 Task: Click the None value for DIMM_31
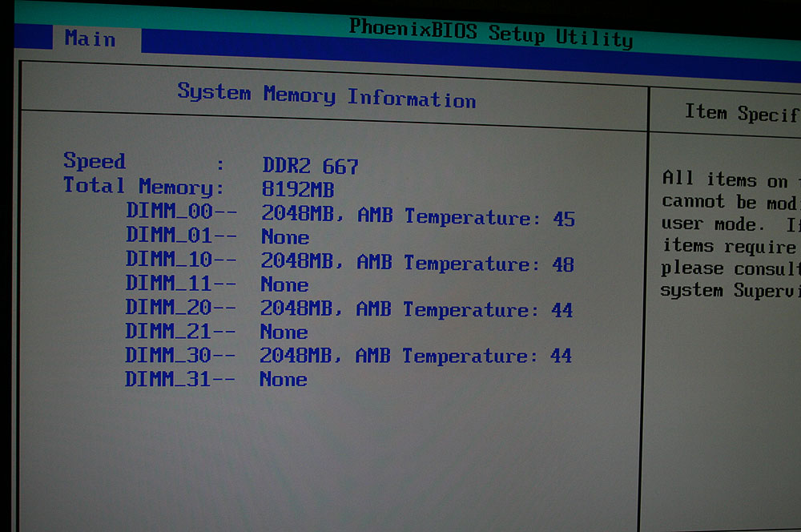pyautogui.click(x=284, y=379)
